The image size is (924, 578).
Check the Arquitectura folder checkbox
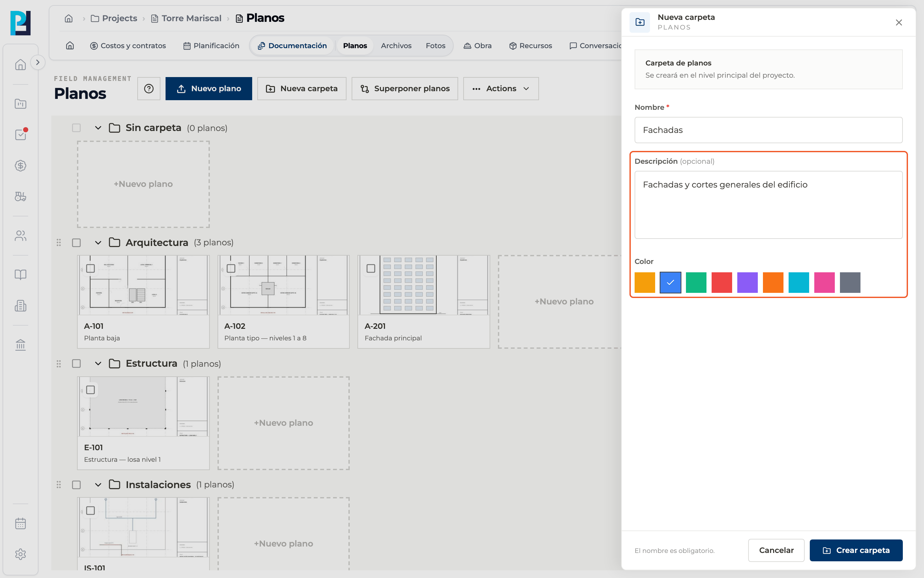point(76,243)
